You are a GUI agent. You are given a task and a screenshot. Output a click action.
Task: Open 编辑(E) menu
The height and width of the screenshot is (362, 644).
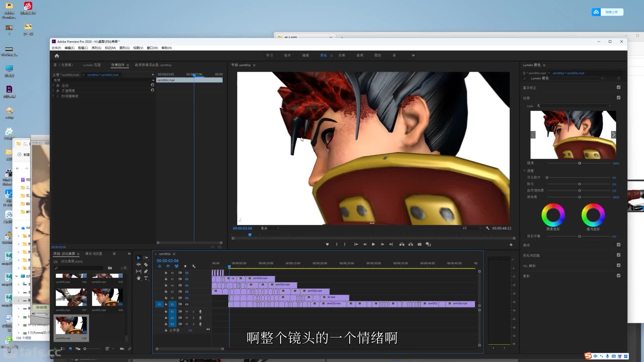click(69, 48)
